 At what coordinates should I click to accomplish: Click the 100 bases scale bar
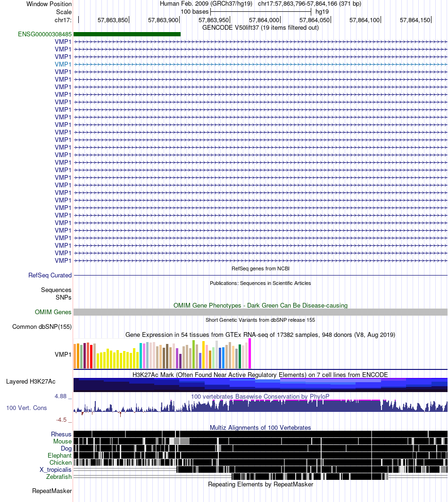(260, 12)
